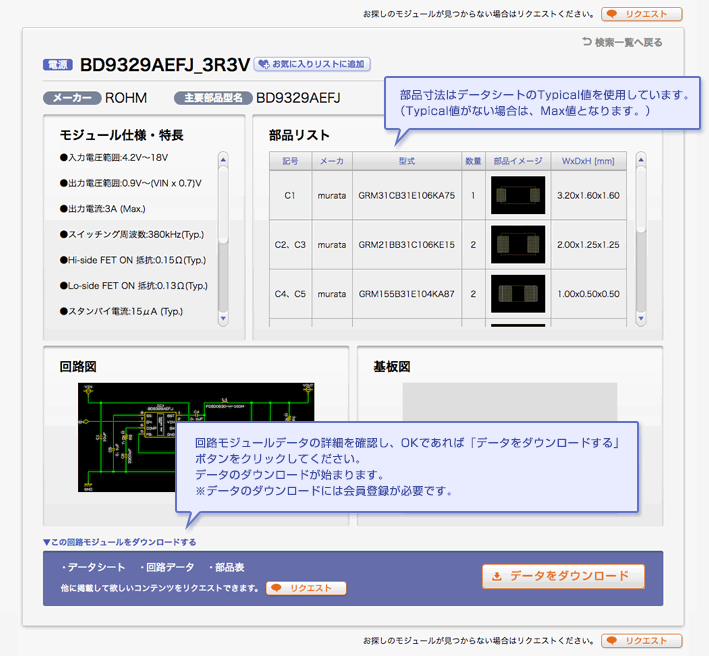Screen dimensions: 709x656
Task: Open C4、C5 capacitor part image thumbnail
Action: click(518, 294)
